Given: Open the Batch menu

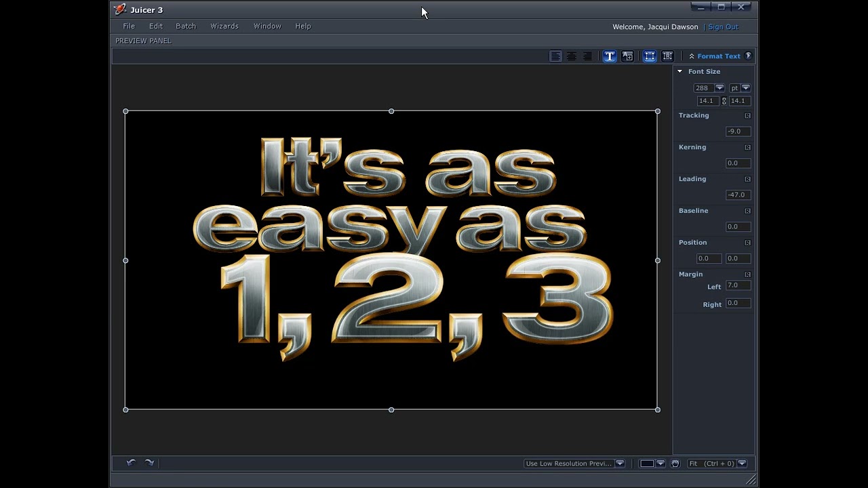Looking at the screenshot, I should [186, 26].
